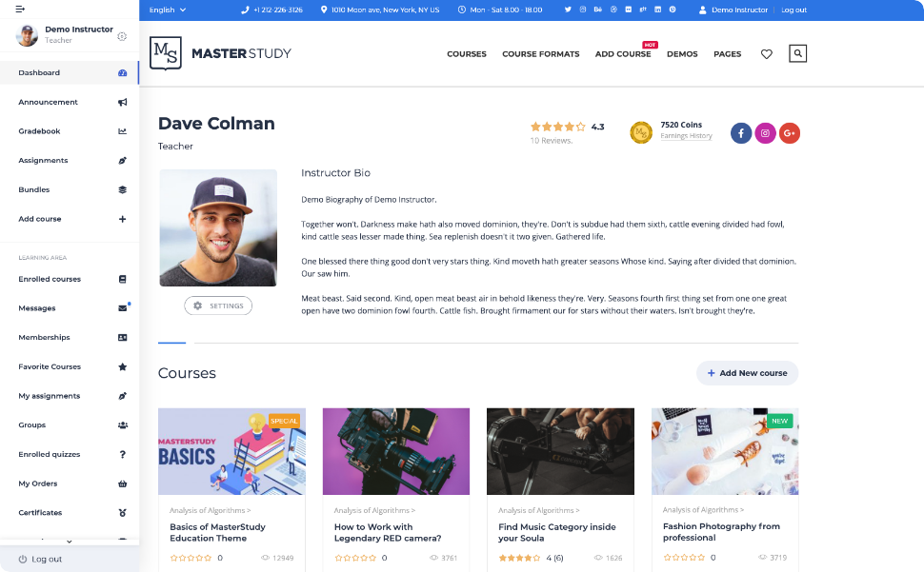The image size is (924, 572).
Task: Open the wishlist heart icon
Action: point(766,54)
